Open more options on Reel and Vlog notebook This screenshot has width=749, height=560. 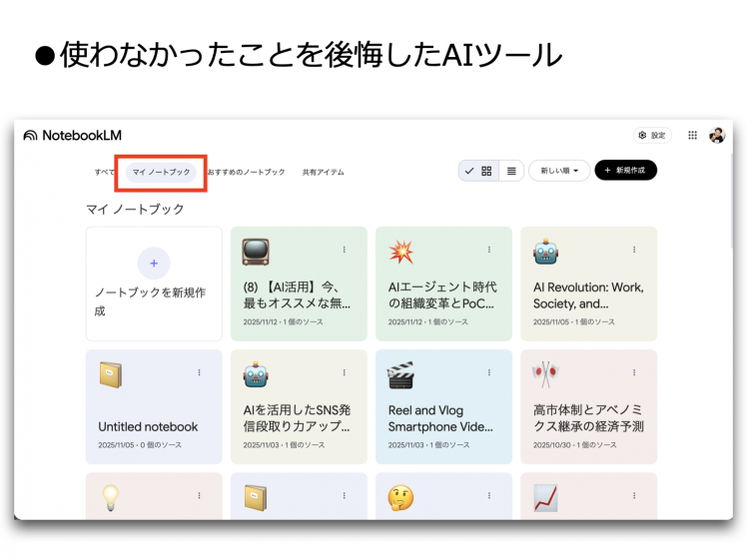point(489,372)
